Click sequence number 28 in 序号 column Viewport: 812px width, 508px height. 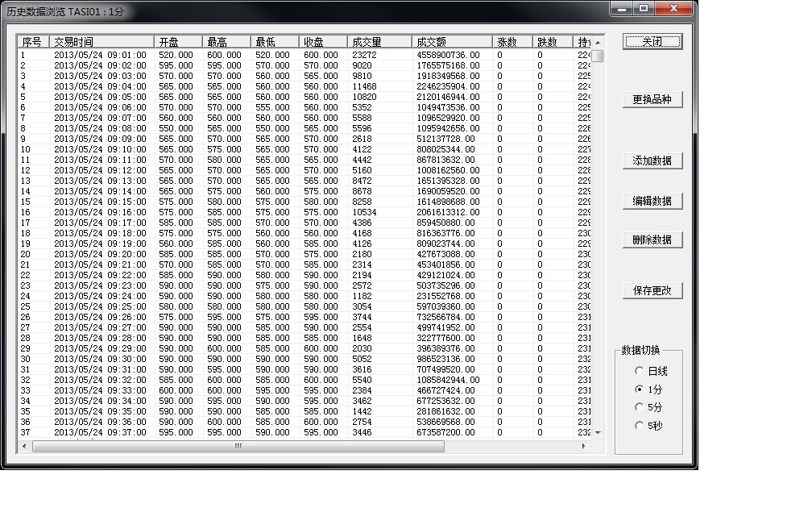pos(26,338)
